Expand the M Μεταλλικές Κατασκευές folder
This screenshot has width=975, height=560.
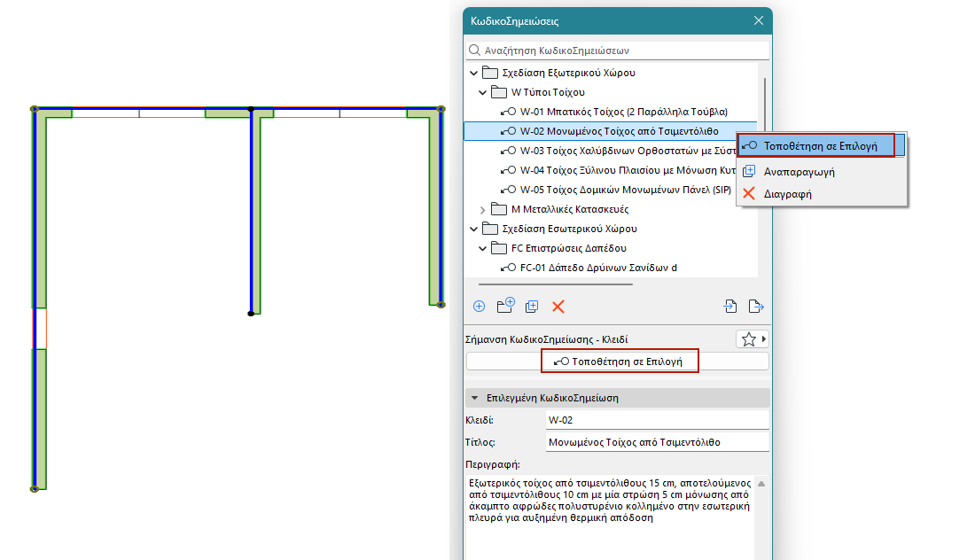click(x=483, y=209)
